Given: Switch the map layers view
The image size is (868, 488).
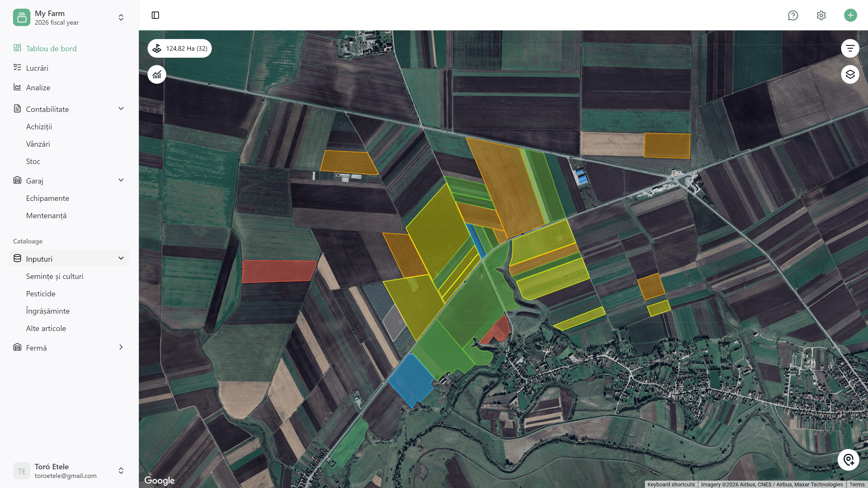Looking at the screenshot, I should (x=850, y=74).
